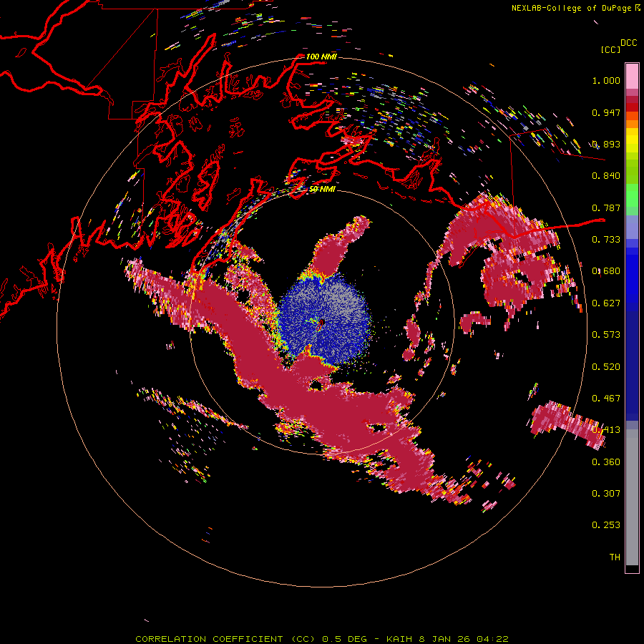
Task: Click the DCC label above the color scale
Action: (x=628, y=43)
